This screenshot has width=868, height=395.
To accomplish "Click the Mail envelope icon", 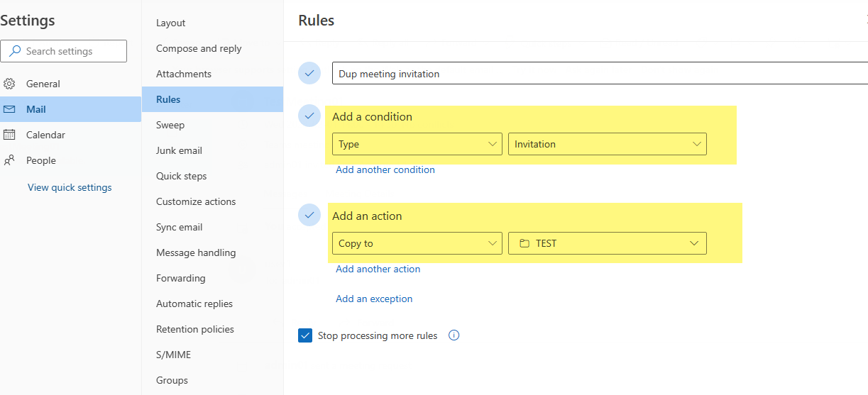I will [9, 109].
